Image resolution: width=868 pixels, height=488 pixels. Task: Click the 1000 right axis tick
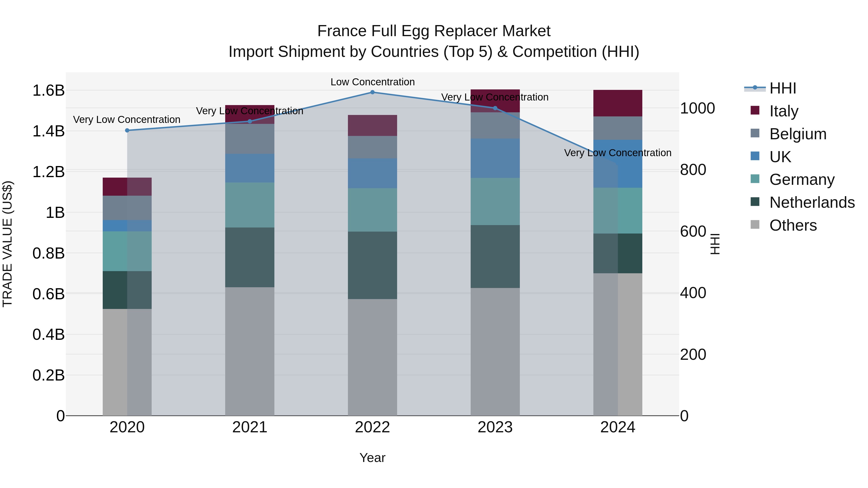pos(698,108)
